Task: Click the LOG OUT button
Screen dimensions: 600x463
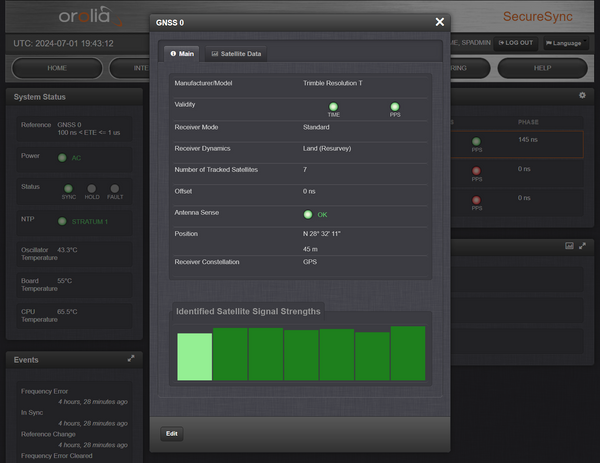Action: coord(515,43)
